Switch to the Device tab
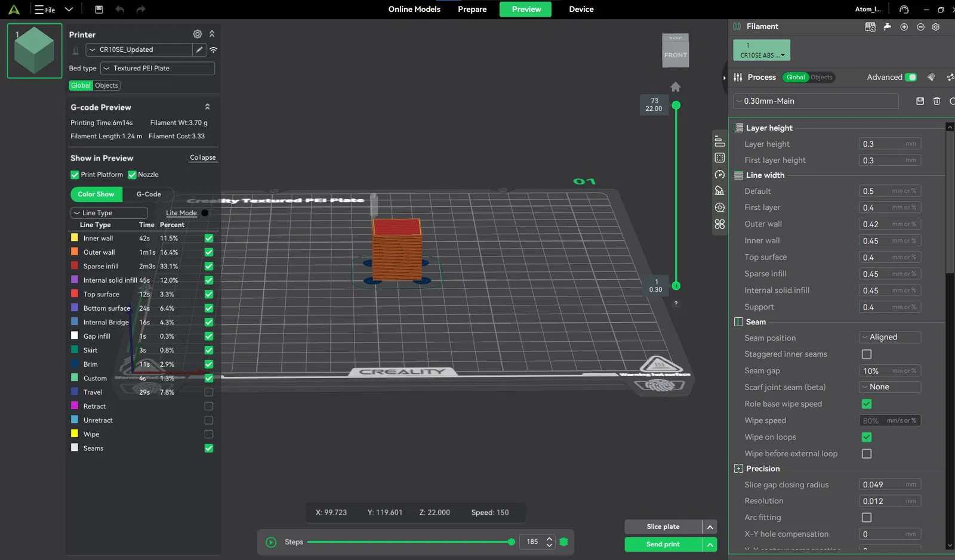955x560 pixels. click(x=581, y=10)
